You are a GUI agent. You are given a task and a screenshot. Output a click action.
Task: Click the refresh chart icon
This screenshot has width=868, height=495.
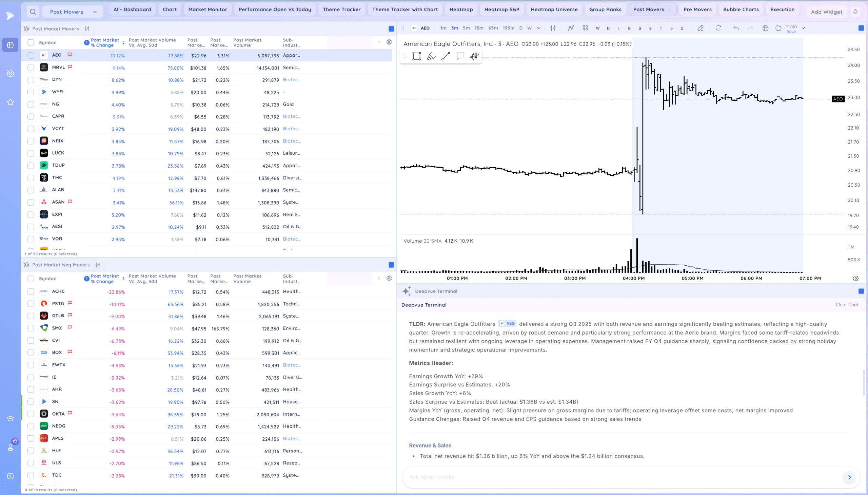718,28
